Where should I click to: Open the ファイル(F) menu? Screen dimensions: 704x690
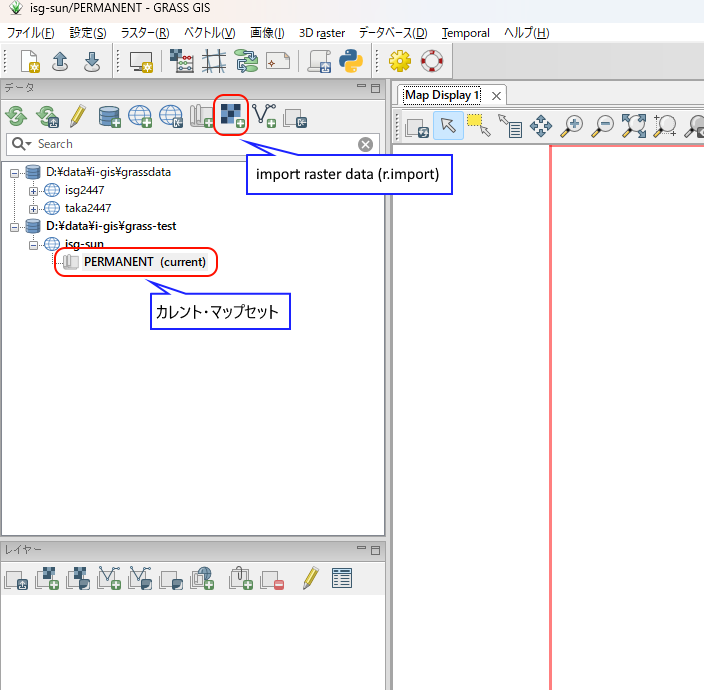click(x=31, y=33)
